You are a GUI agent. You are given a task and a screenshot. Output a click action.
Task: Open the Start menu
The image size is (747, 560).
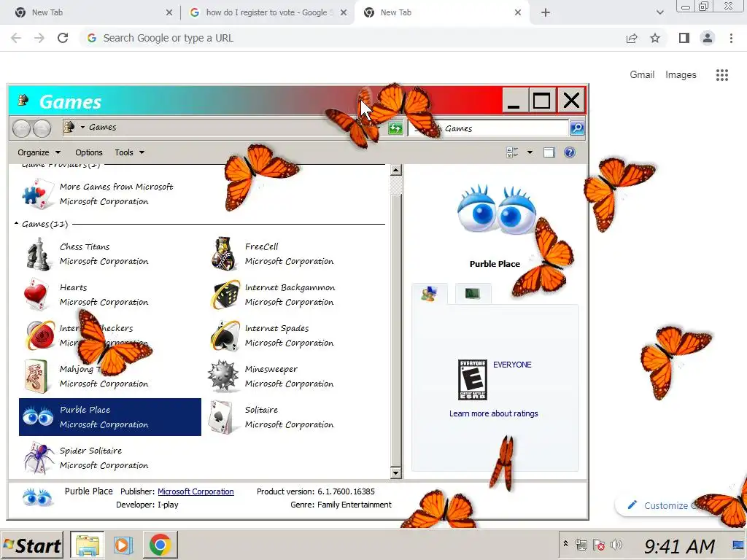[x=32, y=545]
